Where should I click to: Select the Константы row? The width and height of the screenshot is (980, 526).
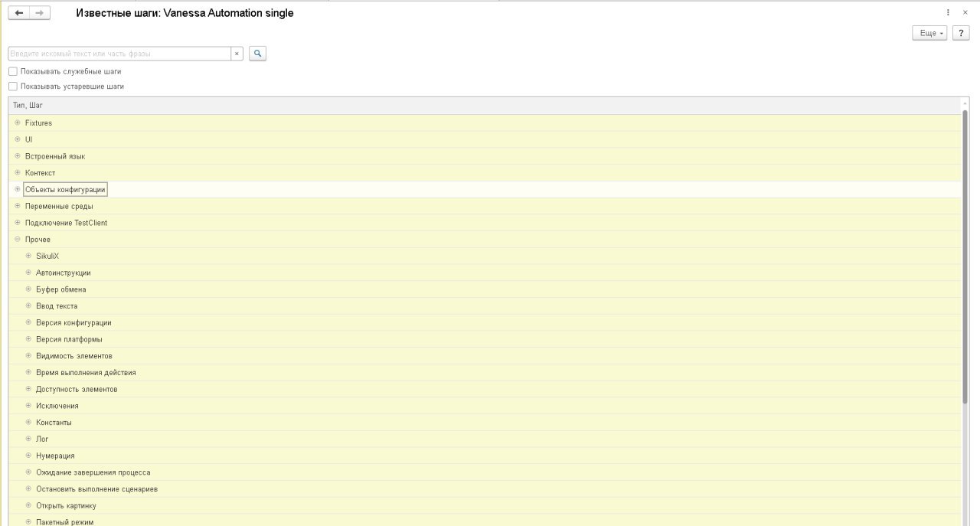point(485,423)
